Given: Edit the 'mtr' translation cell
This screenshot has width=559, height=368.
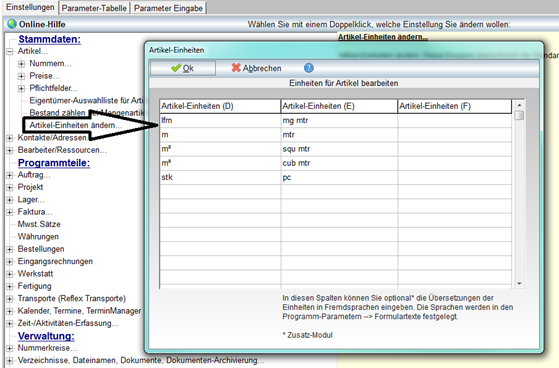Looking at the screenshot, I should tap(339, 135).
